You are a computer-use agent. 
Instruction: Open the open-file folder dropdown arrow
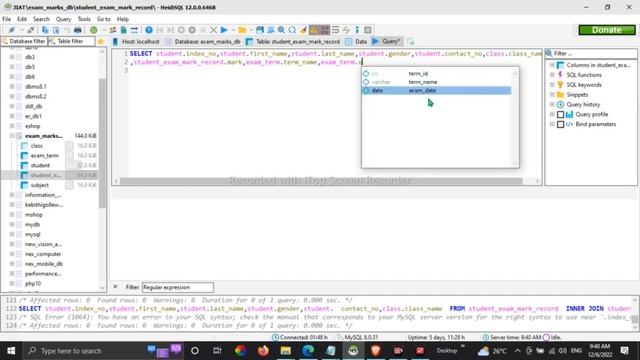point(251,30)
